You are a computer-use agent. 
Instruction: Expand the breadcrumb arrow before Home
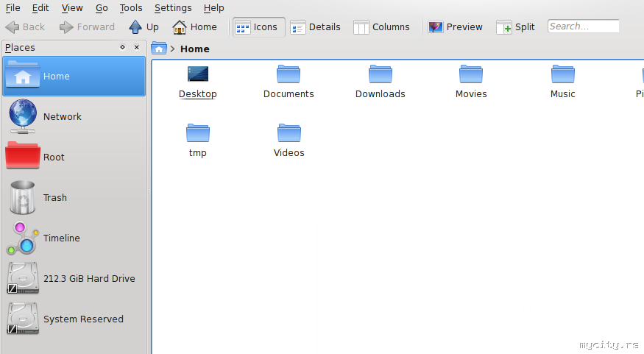172,49
